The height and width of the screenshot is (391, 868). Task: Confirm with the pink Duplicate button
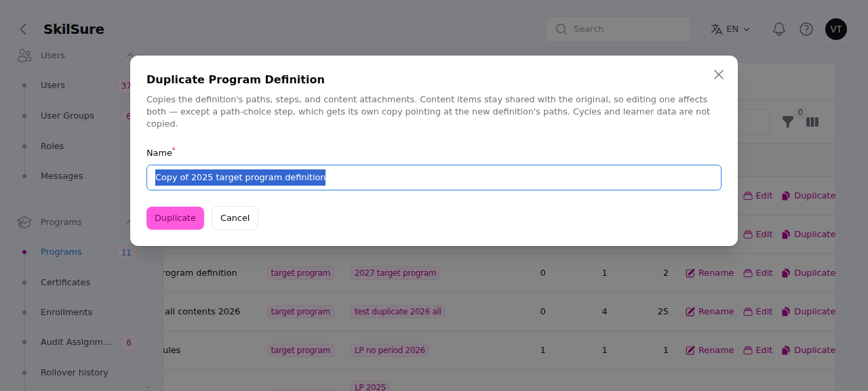(175, 218)
